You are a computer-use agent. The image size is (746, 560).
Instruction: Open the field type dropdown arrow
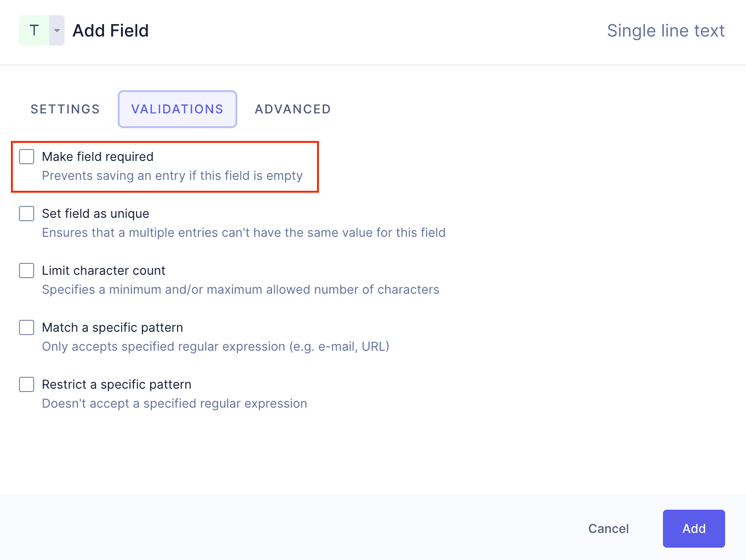pyautogui.click(x=56, y=30)
